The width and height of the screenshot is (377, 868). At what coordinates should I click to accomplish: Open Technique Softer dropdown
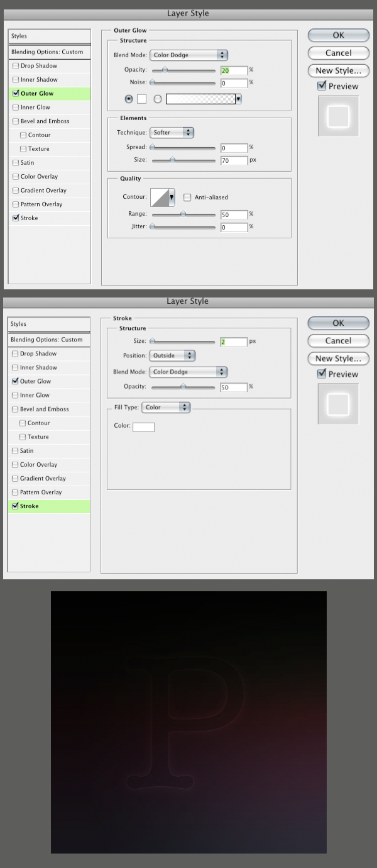click(x=172, y=133)
